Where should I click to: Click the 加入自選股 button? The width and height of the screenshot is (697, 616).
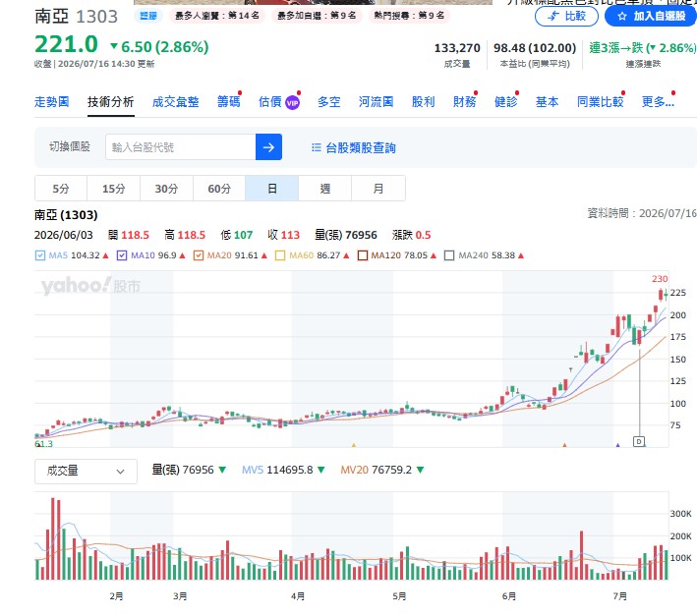[x=651, y=17]
